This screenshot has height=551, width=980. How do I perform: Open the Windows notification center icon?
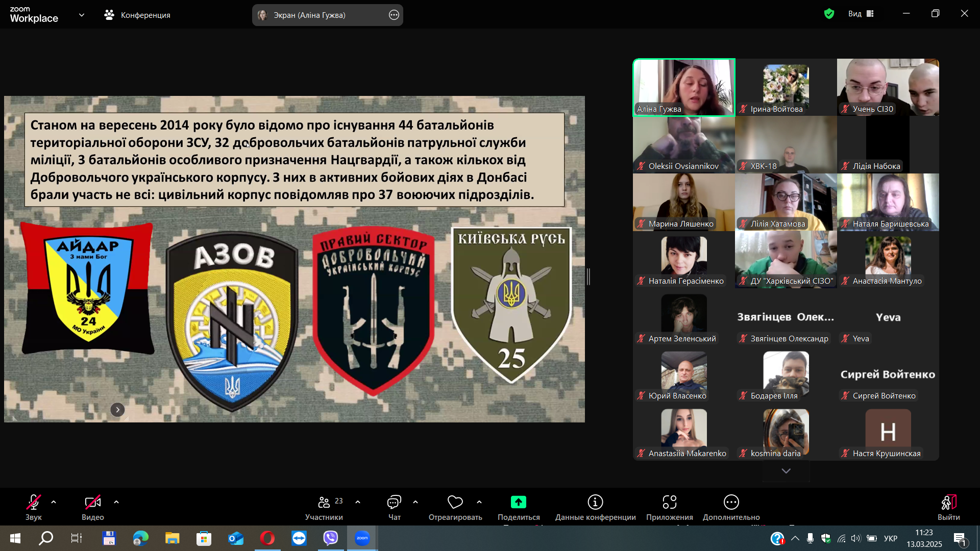click(x=960, y=538)
